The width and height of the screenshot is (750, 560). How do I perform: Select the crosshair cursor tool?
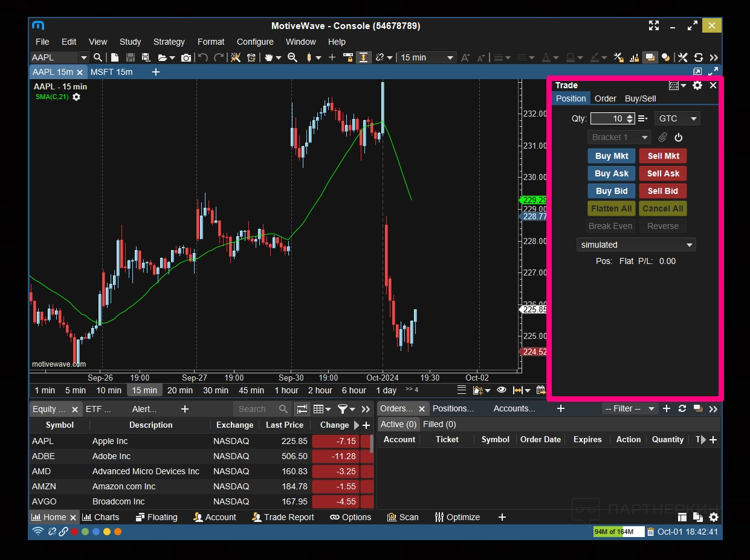(332, 57)
